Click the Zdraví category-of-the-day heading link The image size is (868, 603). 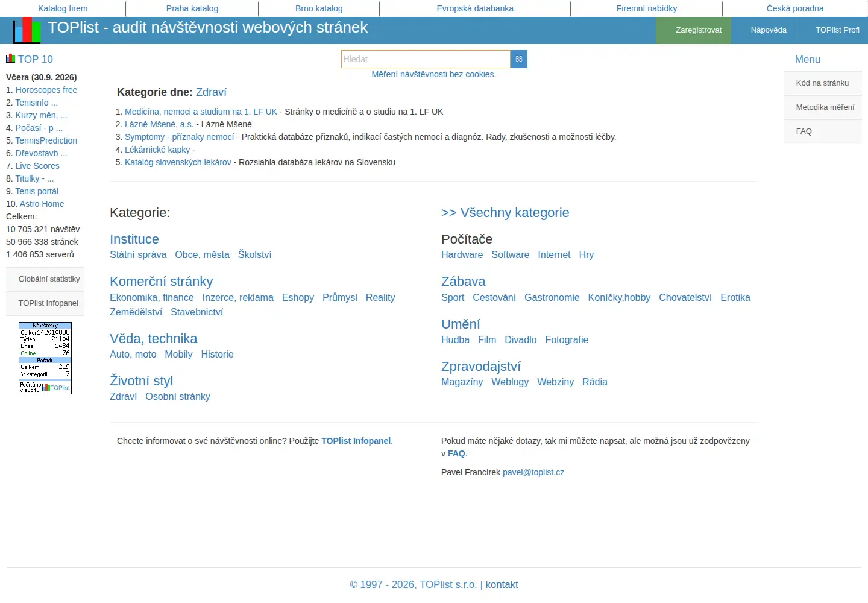tap(211, 92)
